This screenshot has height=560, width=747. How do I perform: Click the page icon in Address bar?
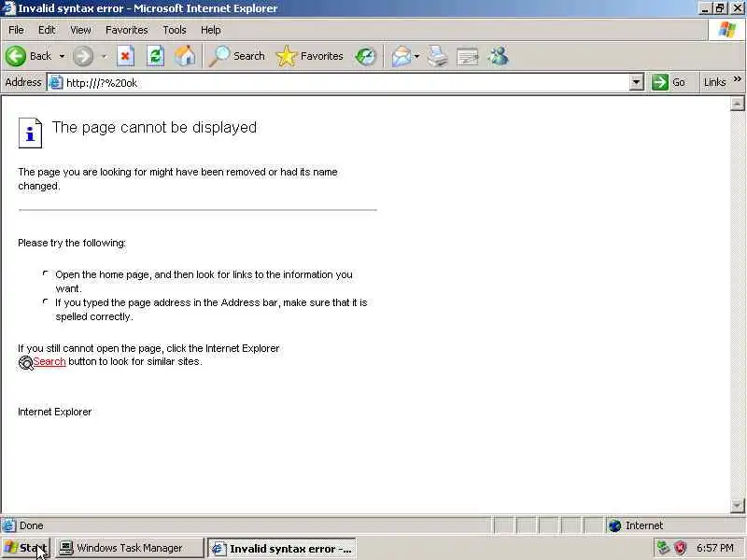point(56,82)
